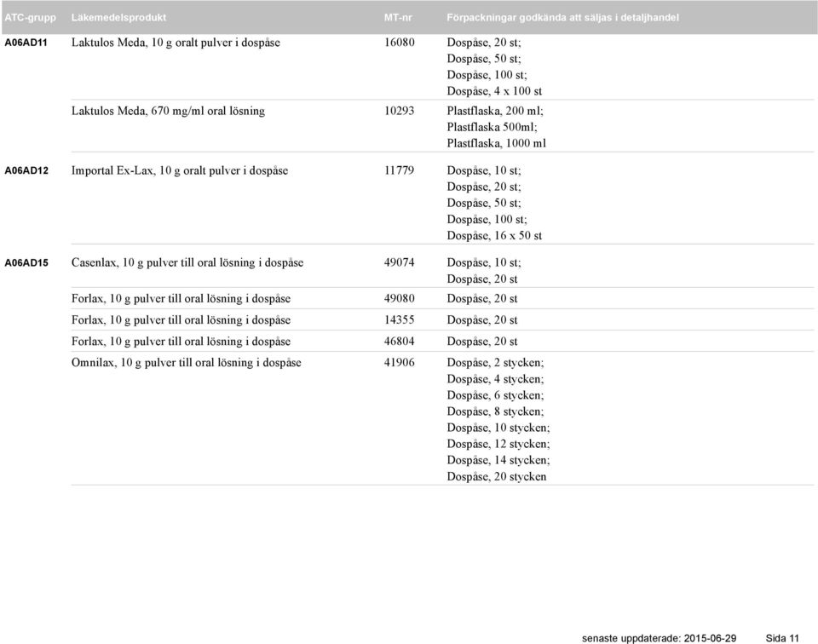This screenshot has width=818, height=644.
Task: Click MT number 49080
Action: pos(400,298)
